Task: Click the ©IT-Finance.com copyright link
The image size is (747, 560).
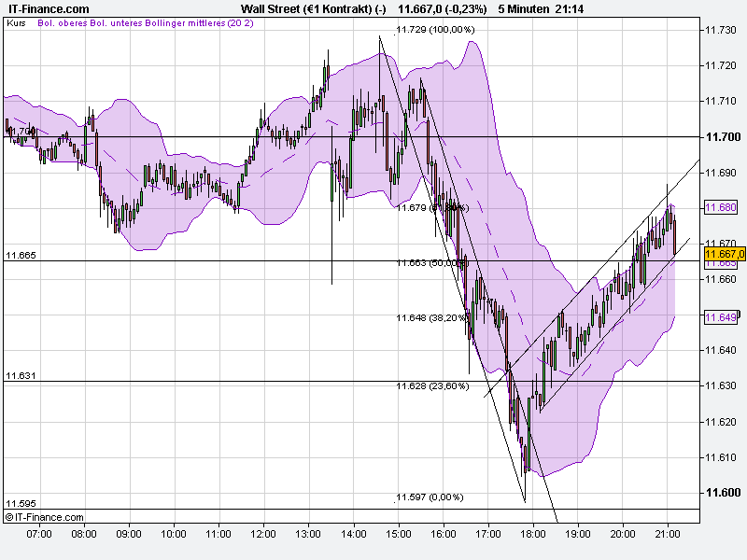Action: (42, 514)
